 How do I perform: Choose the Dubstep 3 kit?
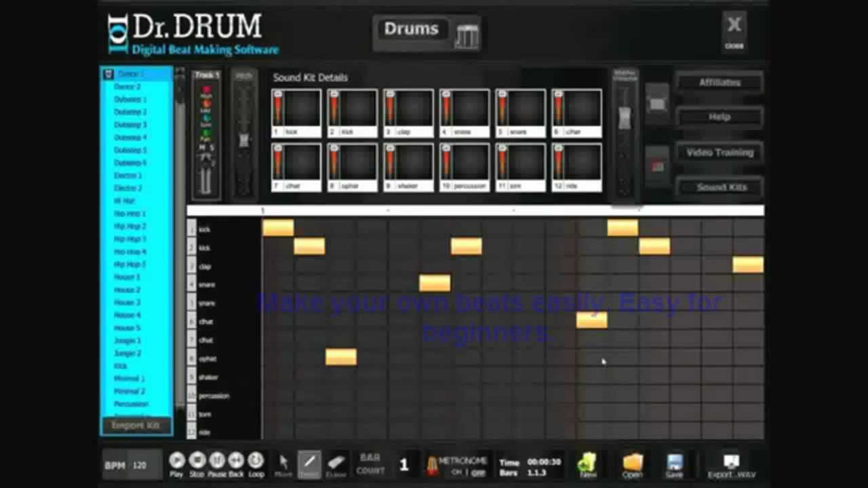point(130,125)
